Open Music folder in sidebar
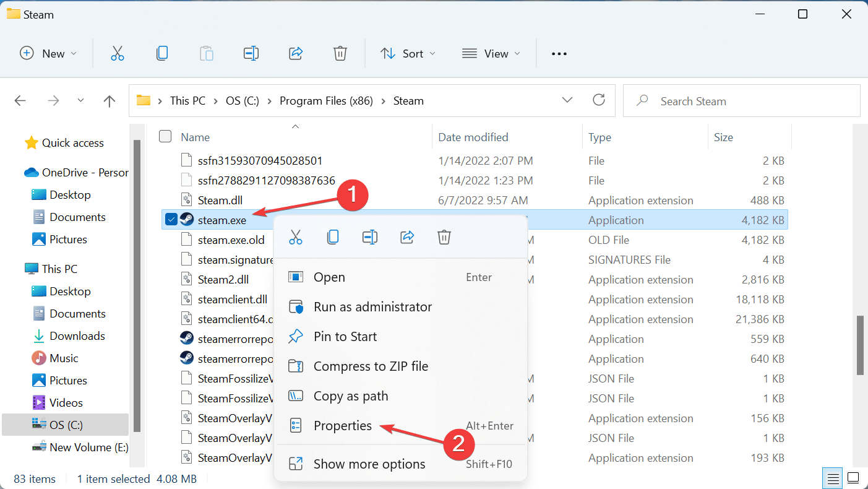The height and width of the screenshot is (489, 868). coord(55,358)
